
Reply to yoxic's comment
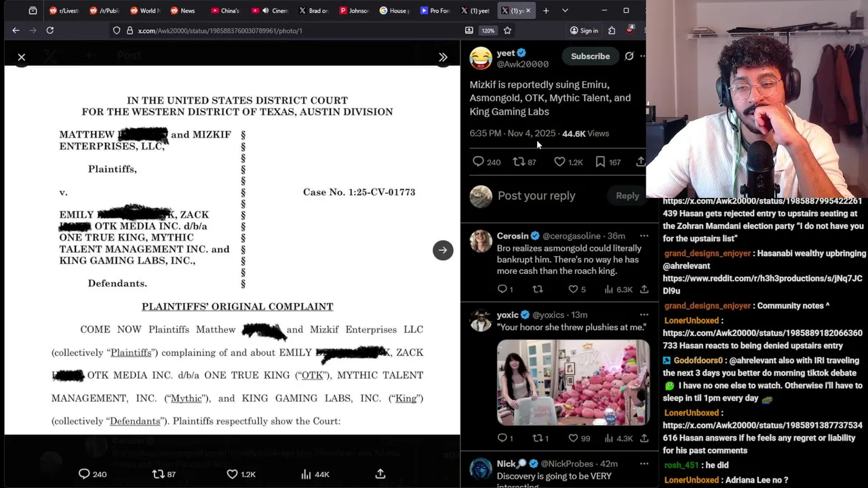(x=502, y=439)
